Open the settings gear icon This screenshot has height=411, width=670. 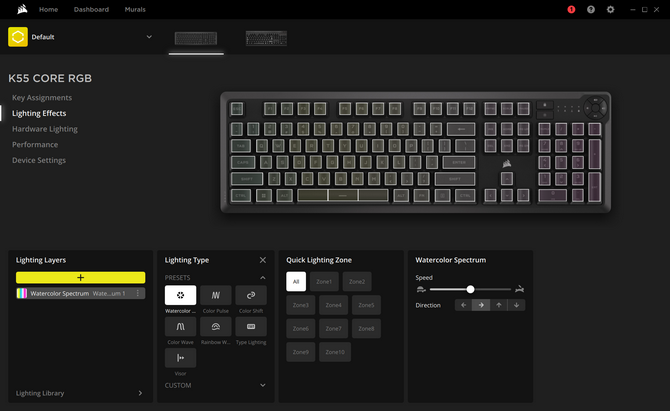pyautogui.click(x=610, y=9)
